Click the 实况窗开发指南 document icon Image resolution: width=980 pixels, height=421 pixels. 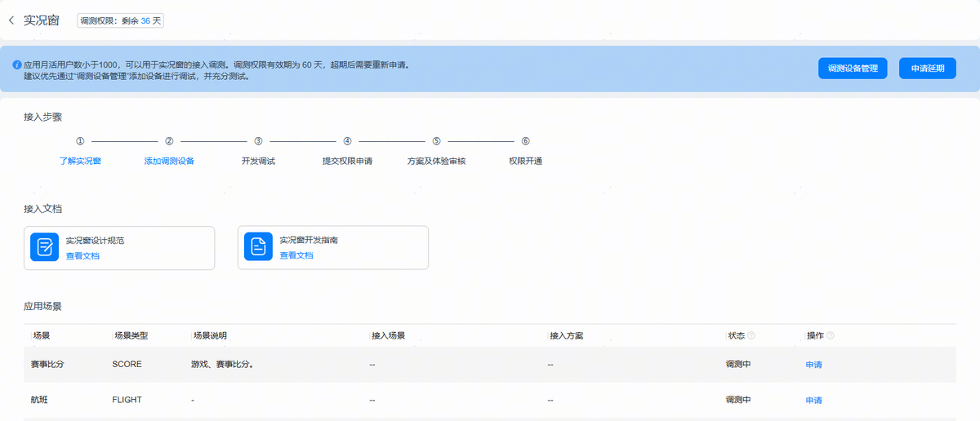(x=258, y=247)
